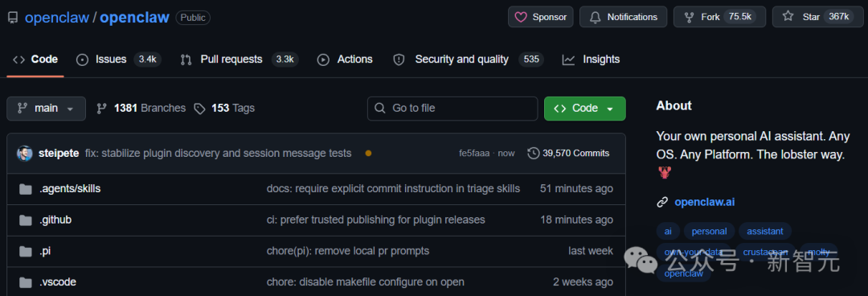Select the 'personal' topic tag

point(709,231)
